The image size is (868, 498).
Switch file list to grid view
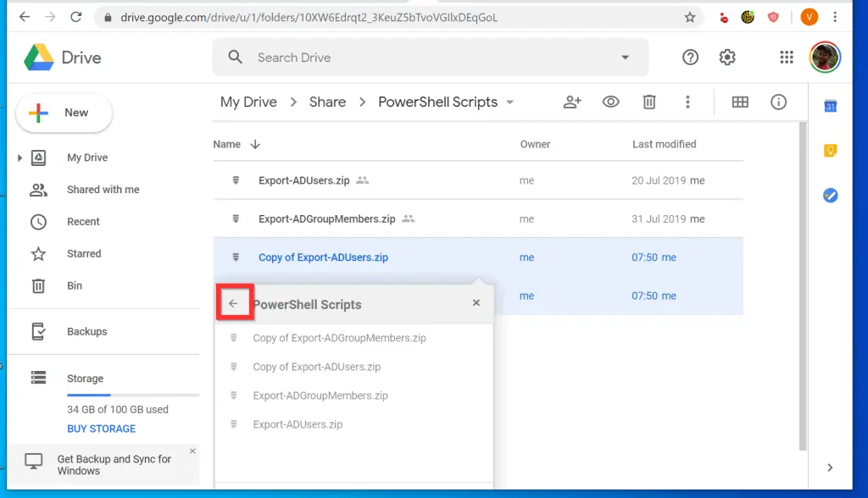point(739,102)
